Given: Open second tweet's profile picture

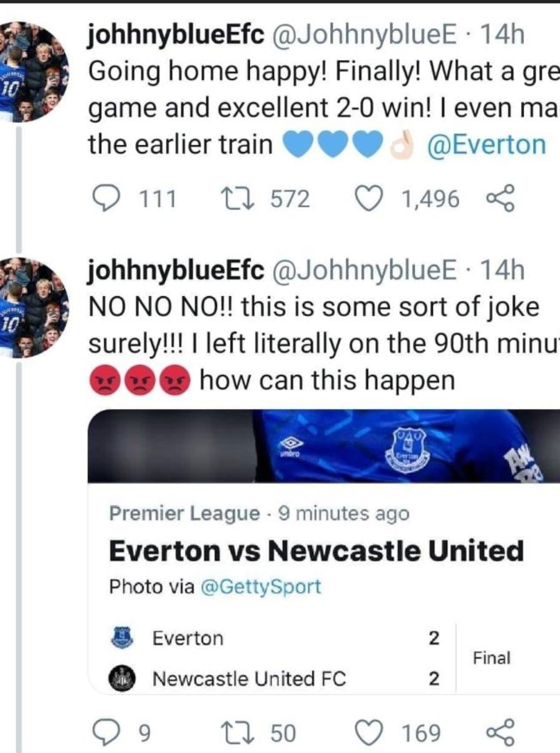Looking at the screenshot, I should (34, 308).
